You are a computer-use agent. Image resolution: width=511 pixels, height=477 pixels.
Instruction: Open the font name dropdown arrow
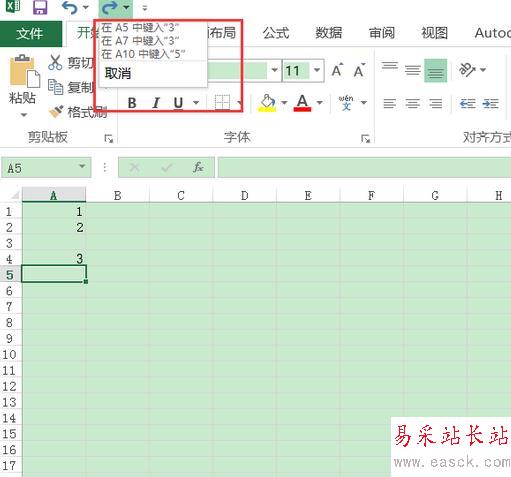point(274,70)
